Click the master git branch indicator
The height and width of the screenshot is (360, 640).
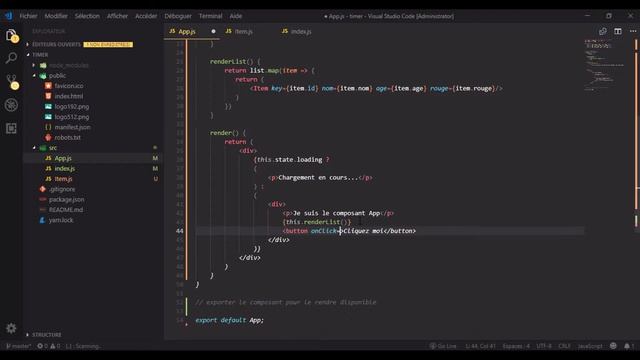(x=18, y=346)
